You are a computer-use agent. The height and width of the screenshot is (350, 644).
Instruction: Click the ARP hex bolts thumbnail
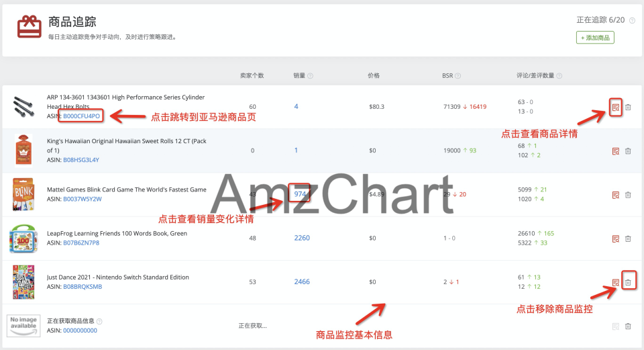(23, 107)
